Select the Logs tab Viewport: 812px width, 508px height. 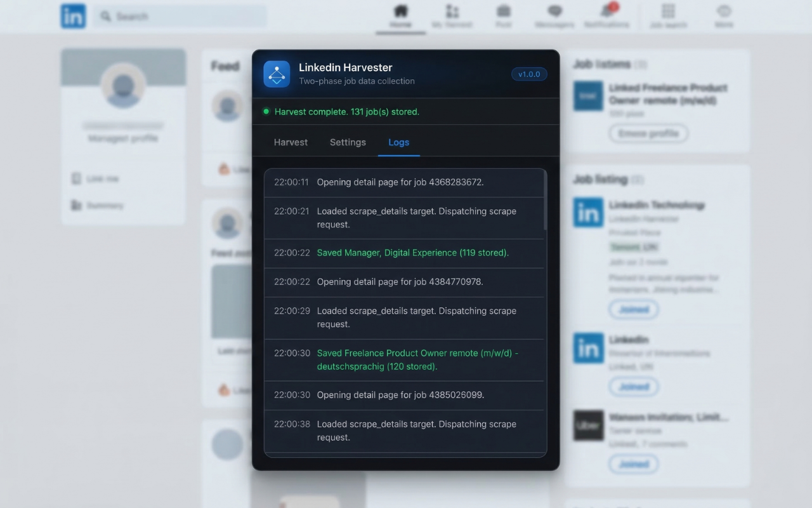(398, 142)
